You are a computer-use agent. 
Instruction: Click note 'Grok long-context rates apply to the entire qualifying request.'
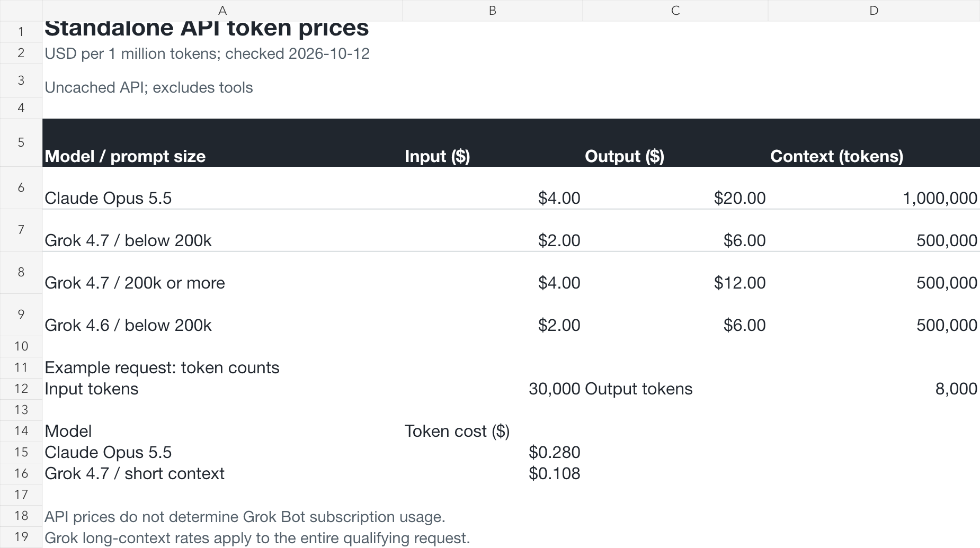pos(257,538)
